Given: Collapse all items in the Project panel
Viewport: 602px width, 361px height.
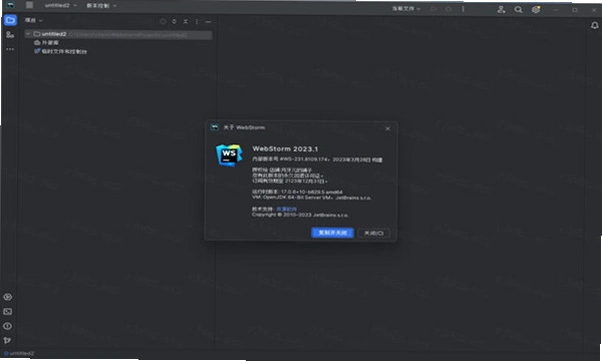Looking at the screenshot, I should click(185, 22).
